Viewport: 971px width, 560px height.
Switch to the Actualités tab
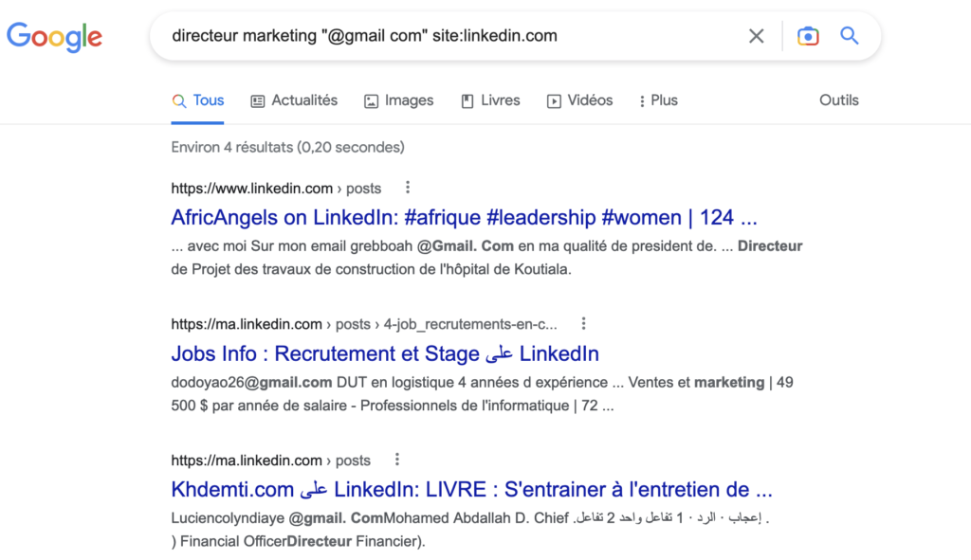294,100
